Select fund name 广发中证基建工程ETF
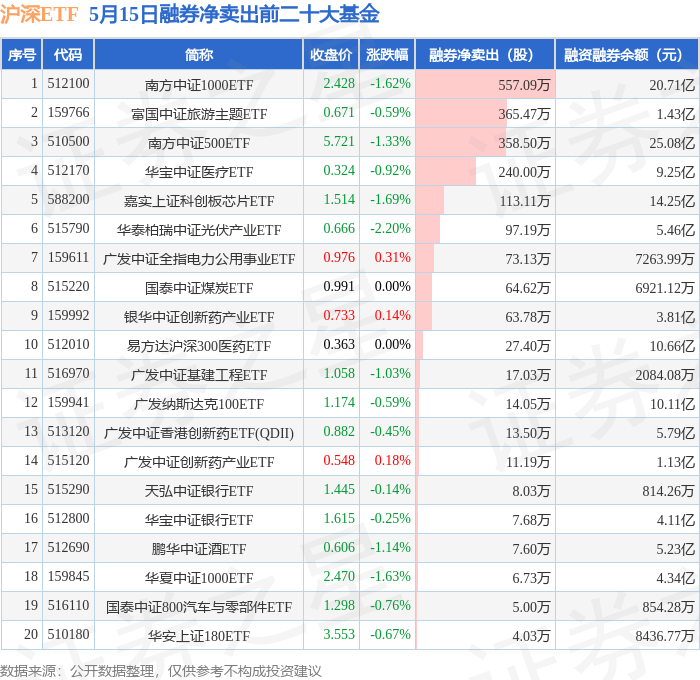 point(199,375)
